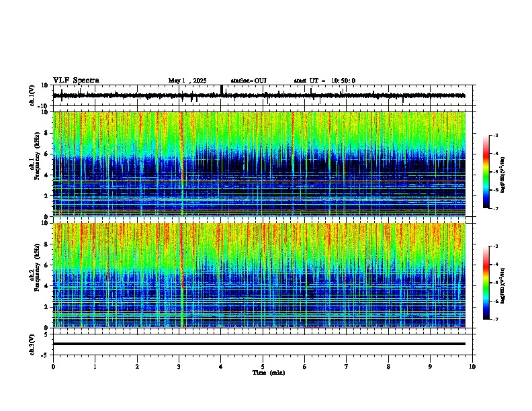
Task: Click the "start UT = 10:50:0" label
Action: 324,81
